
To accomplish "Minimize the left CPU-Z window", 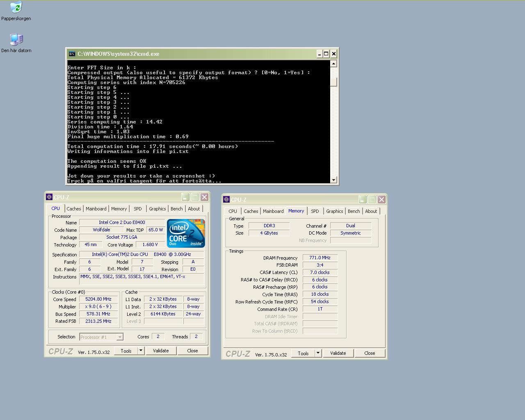I will tap(185, 197).
